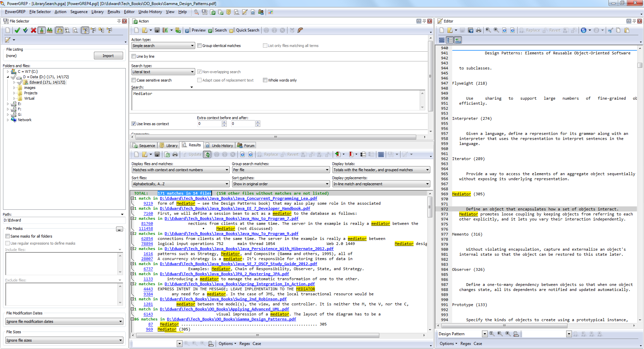Click the New icon in Action toolbar
Screen dimensions: 644x349
(137, 30)
